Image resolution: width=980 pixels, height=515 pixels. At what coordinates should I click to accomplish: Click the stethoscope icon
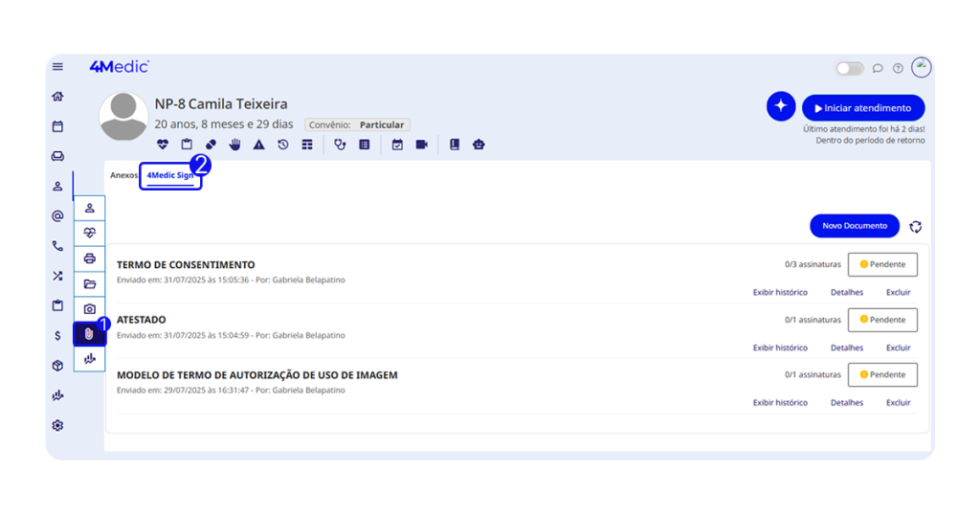(340, 145)
